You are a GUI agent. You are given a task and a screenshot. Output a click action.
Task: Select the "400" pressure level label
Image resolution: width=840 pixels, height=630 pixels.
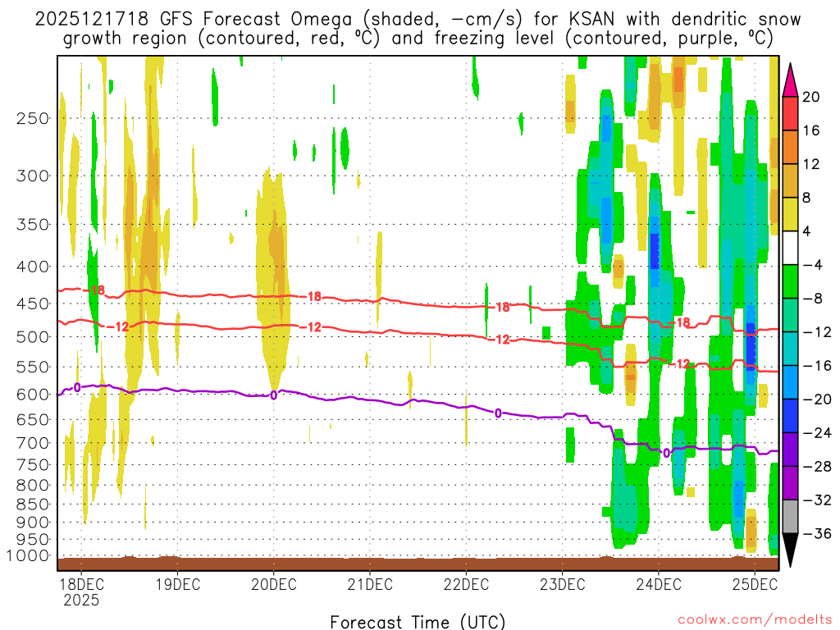33,267
